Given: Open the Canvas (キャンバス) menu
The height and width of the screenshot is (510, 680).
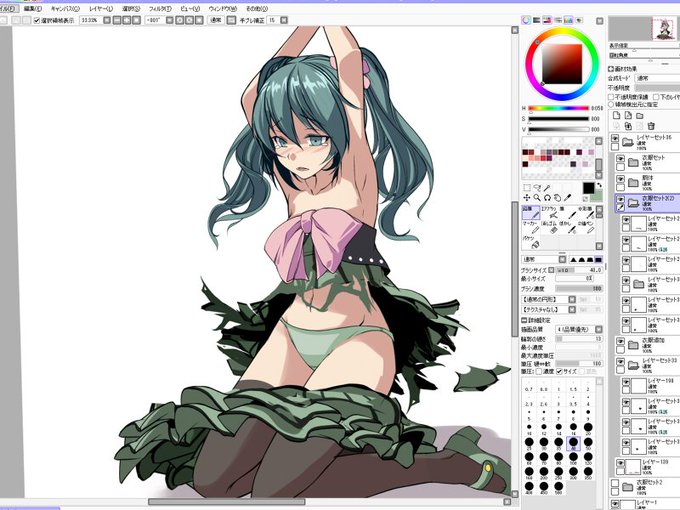Looking at the screenshot, I should pos(65,9).
